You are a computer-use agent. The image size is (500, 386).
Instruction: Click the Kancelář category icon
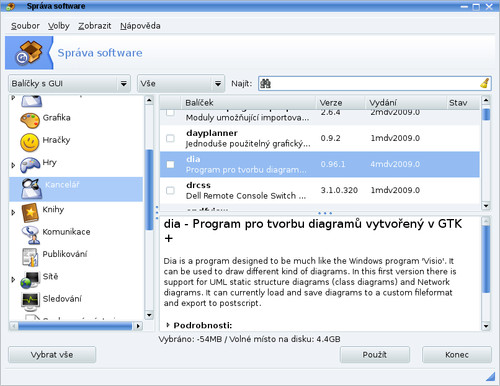pyautogui.click(x=31, y=189)
